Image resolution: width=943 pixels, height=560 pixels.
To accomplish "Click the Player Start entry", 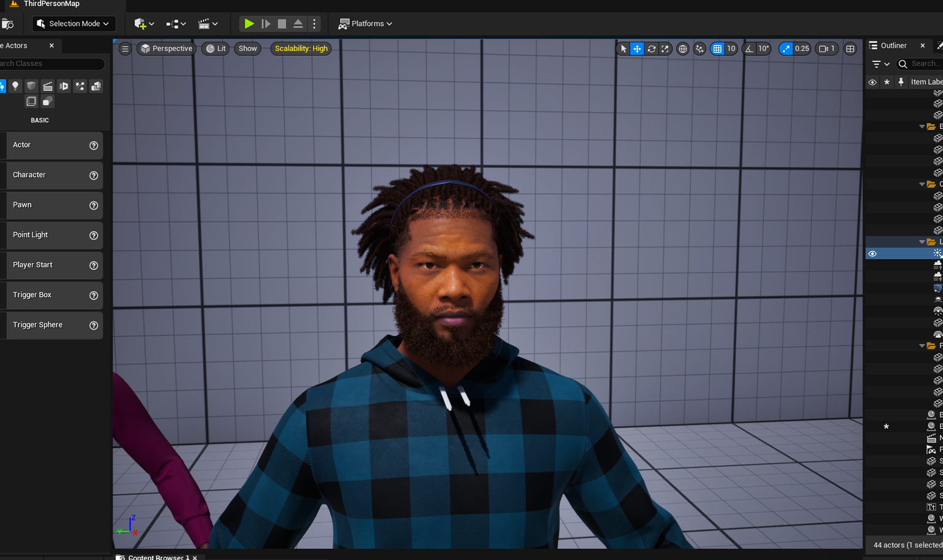I will tap(52, 265).
